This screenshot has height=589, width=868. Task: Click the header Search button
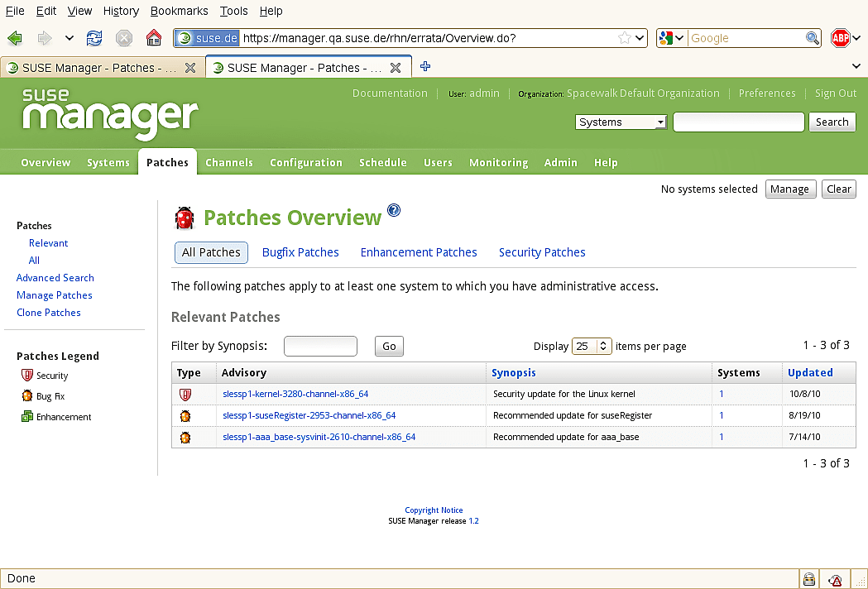(x=832, y=122)
